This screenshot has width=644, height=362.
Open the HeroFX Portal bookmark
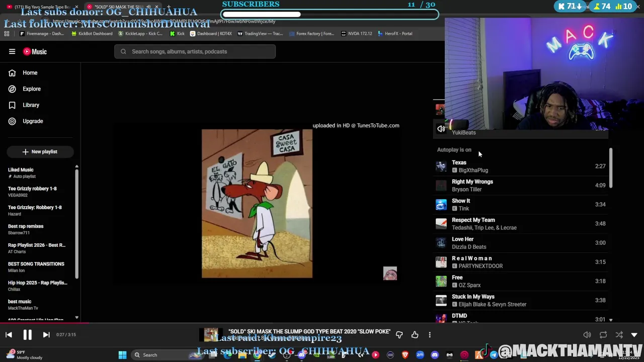[394, 34]
